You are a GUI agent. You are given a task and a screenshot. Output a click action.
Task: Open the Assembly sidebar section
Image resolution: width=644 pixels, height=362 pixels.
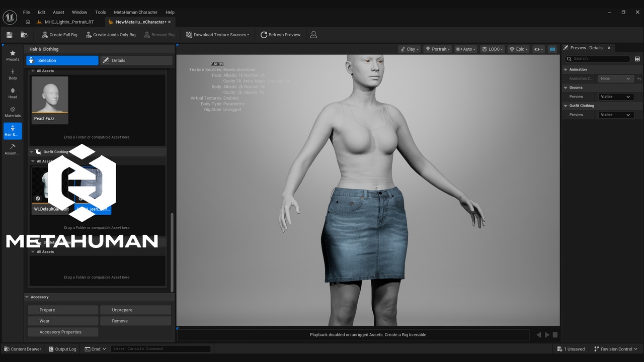tap(13, 149)
